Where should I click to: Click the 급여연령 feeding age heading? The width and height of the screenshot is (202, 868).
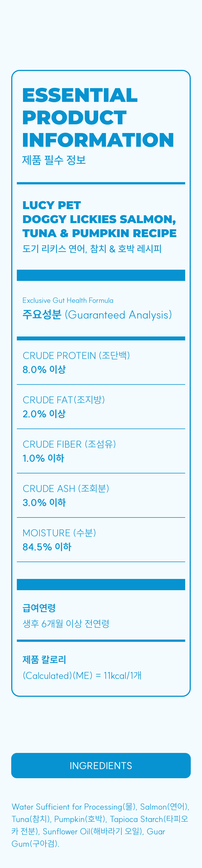(x=39, y=608)
